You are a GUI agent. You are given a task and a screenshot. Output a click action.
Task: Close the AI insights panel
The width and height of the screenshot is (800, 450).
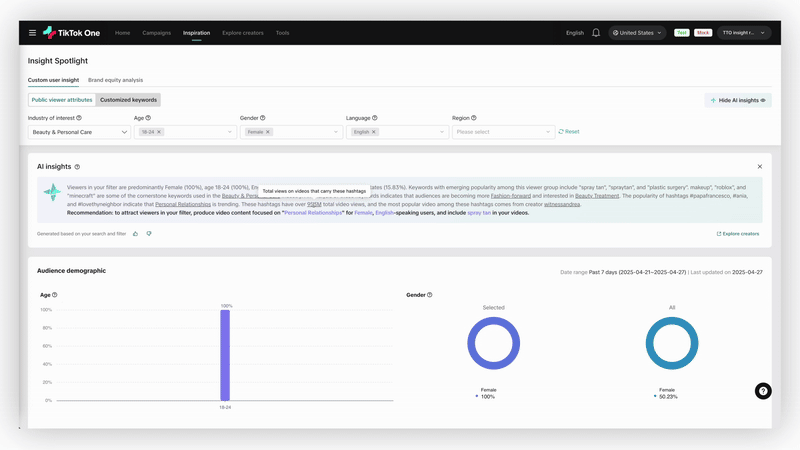[x=760, y=167]
